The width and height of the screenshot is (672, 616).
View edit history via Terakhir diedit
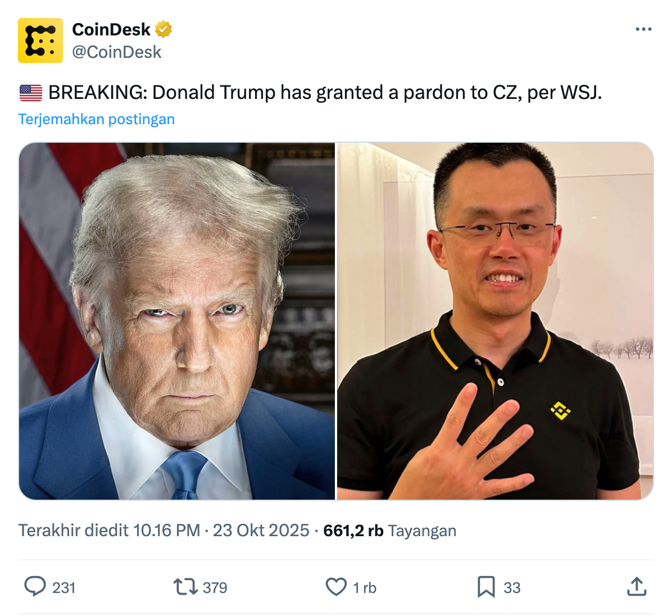109,530
